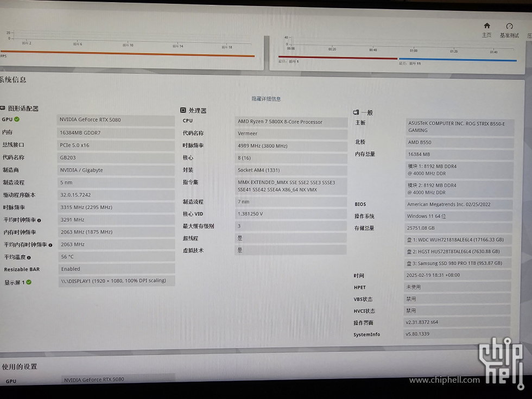Viewport: 532px width, 399px height.
Task: Click the 隐藏详细信息 link
Action: pyautogui.click(x=266, y=99)
